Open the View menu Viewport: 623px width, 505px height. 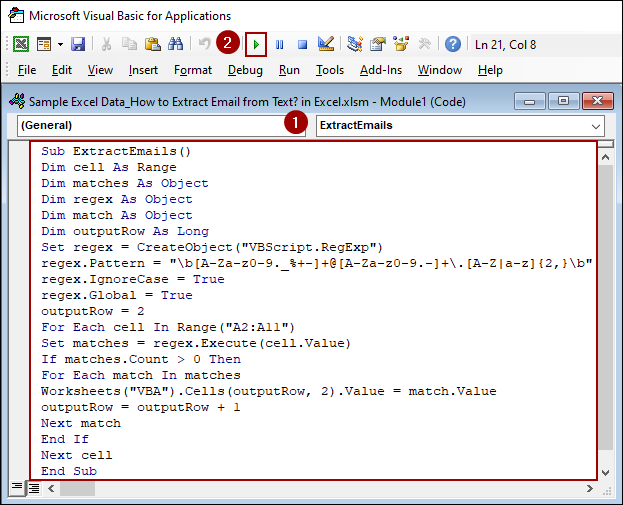tap(100, 70)
